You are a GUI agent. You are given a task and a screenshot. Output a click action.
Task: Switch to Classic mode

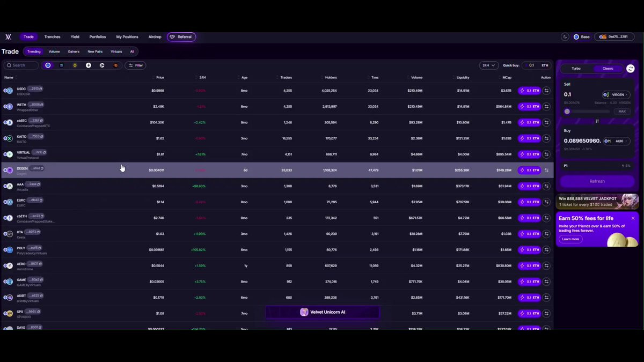[608, 69]
